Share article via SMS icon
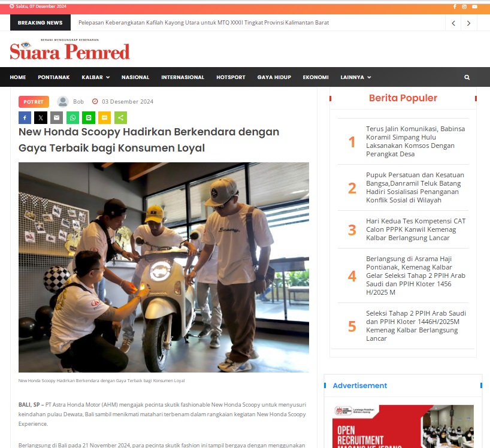490x448 pixels. 104,118
